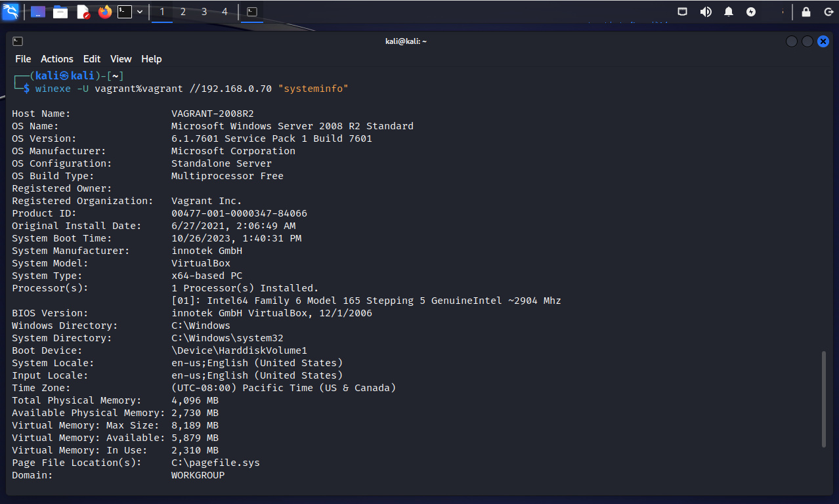Open the text editor launcher icon
The width and height of the screenshot is (839, 504).
tap(83, 12)
